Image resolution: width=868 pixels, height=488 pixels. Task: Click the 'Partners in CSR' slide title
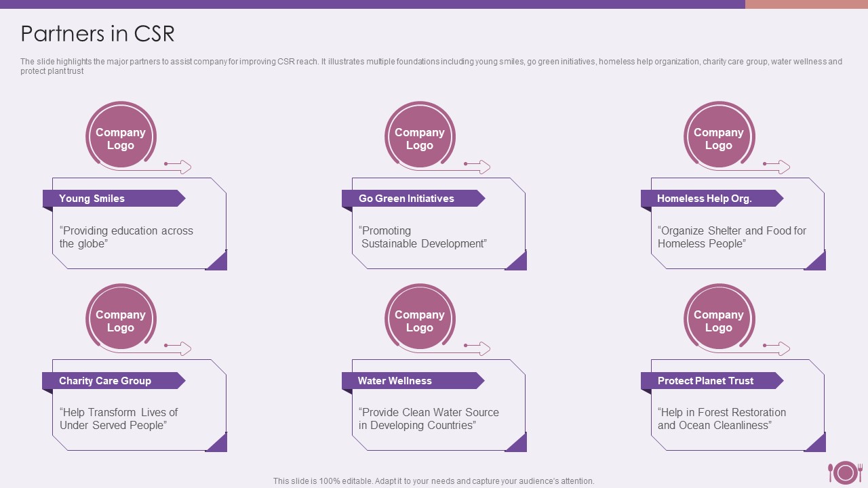click(x=98, y=34)
